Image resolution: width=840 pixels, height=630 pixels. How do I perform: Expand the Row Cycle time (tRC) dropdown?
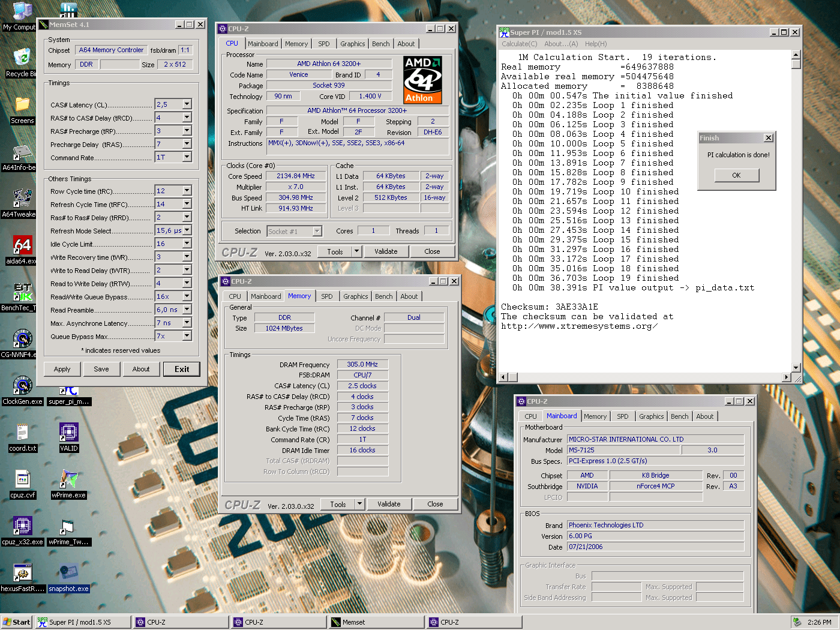click(187, 191)
